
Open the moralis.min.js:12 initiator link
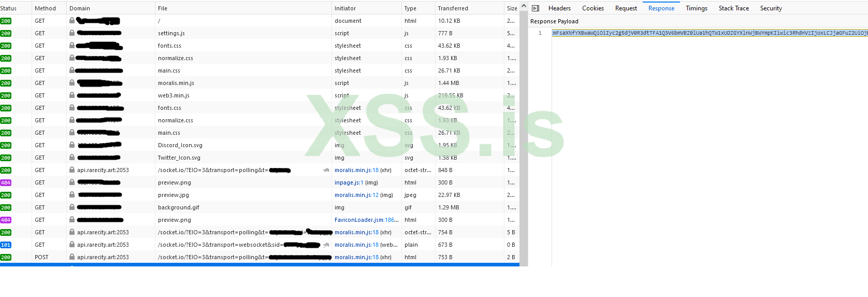point(356,195)
